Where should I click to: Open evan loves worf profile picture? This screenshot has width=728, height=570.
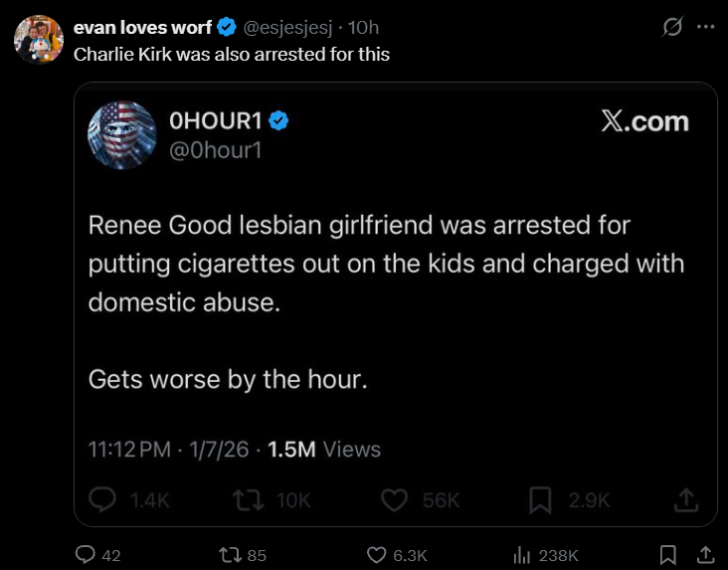click(x=39, y=40)
